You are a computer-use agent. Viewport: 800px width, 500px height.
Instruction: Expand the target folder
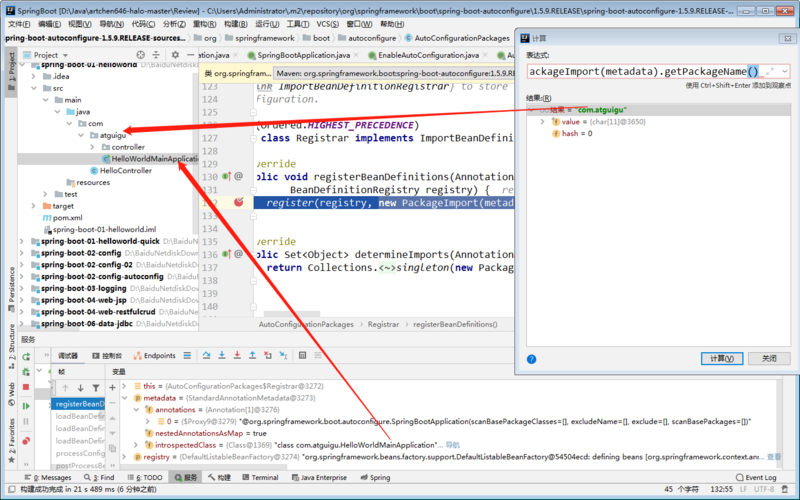(34, 206)
